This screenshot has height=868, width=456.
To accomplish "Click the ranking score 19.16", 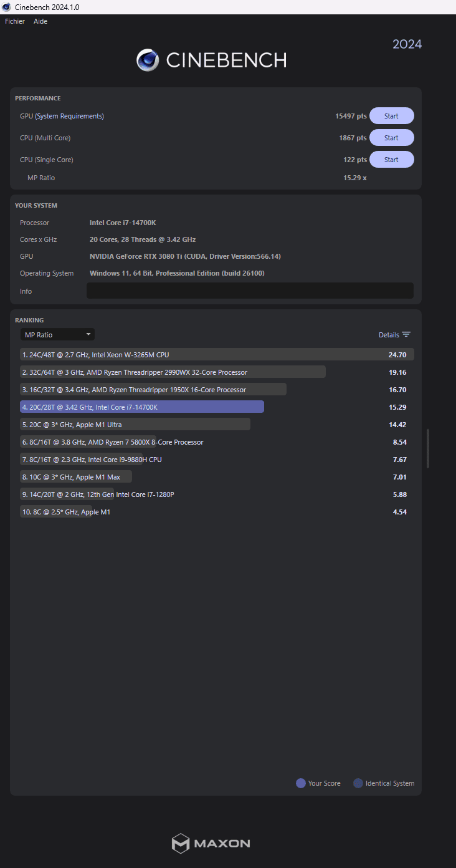I will pos(397,372).
